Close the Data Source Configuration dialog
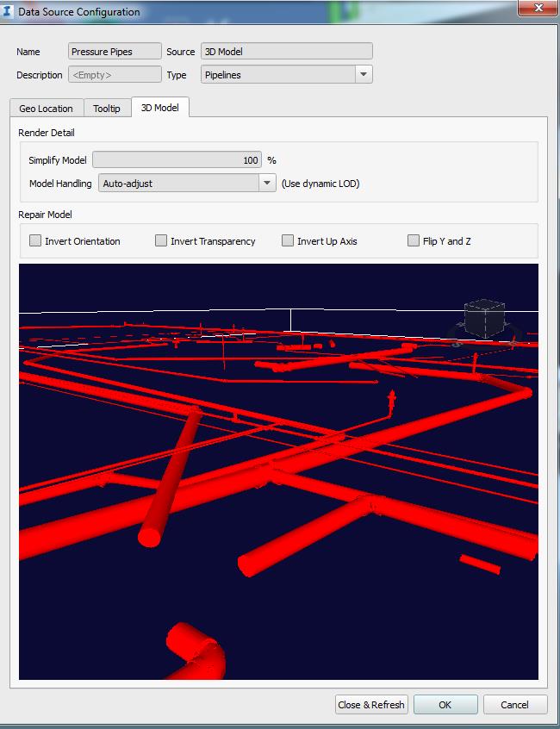 [538, 8]
